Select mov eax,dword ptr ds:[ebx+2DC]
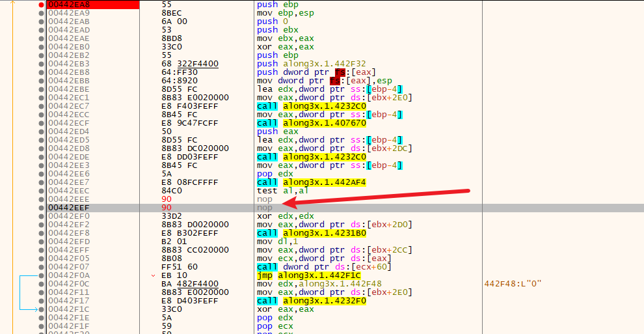644x334 pixels. (335, 148)
